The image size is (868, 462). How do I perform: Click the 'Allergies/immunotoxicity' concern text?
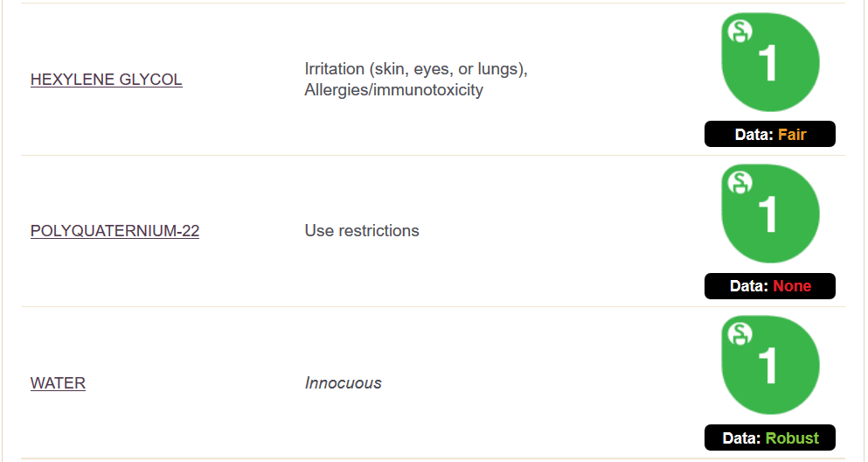pyautogui.click(x=393, y=90)
